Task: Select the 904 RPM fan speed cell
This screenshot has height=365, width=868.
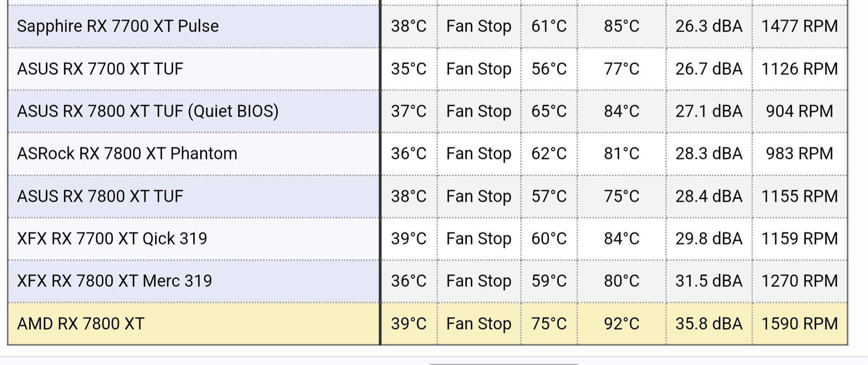Action: pyautogui.click(x=799, y=112)
